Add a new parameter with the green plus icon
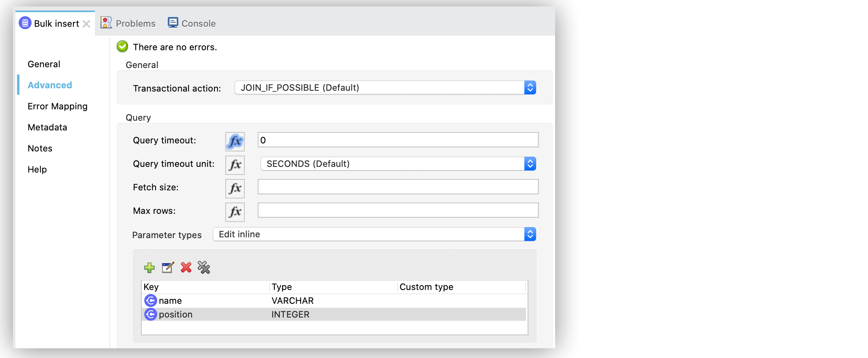The height and width of the screenshot is (358, 868). (150, 268)
